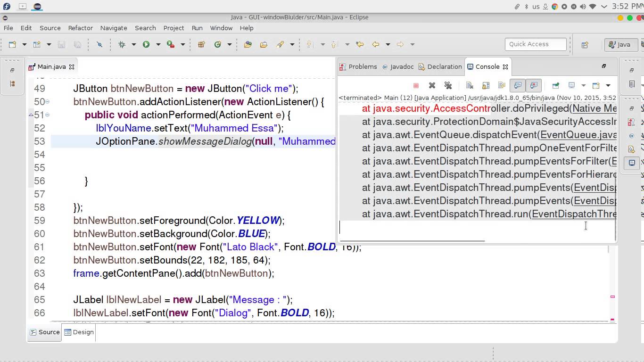This screenshot has width=644, height=362.
Task: Open the Quick Access field
Action: [x=536, y=44]
